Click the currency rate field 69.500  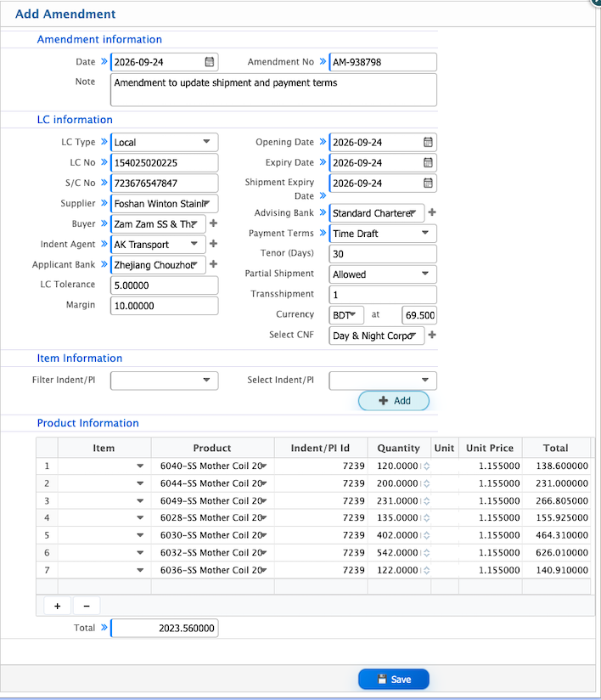point(419,315)
